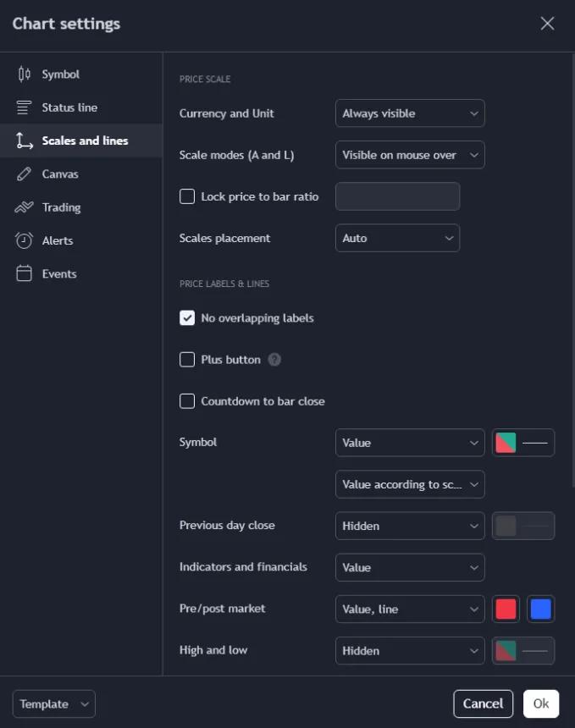This screenshot has width=575, height=728.
Task: Click the Trading chart icon
Action: [25, 207]
